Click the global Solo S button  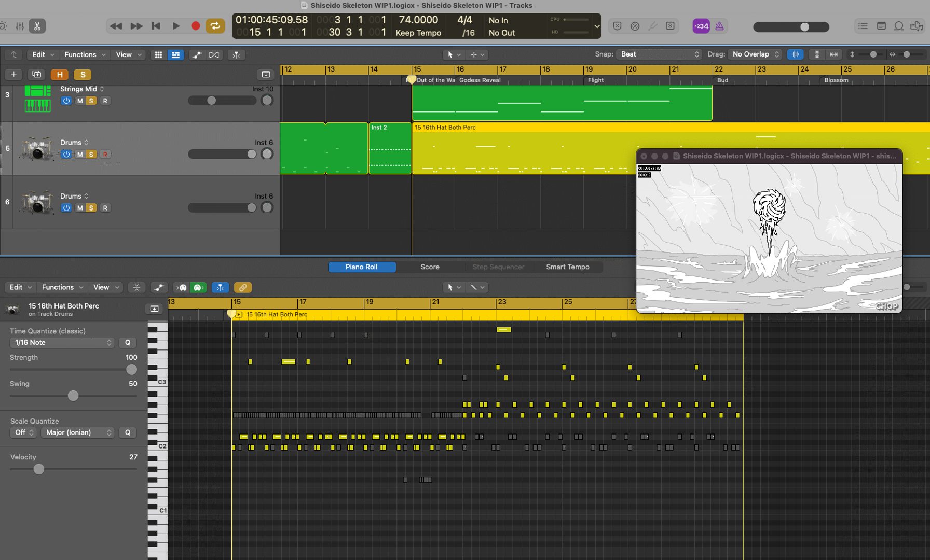(83, 74)
